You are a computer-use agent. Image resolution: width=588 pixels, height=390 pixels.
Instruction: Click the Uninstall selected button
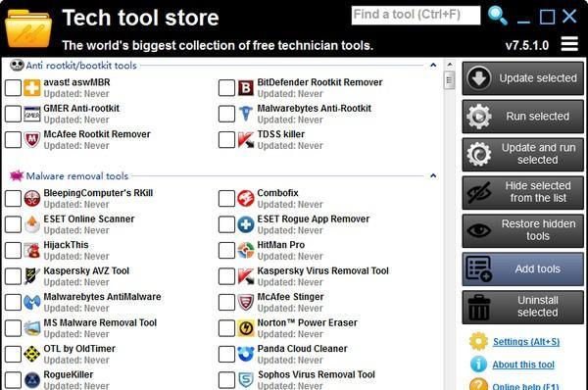522,307
